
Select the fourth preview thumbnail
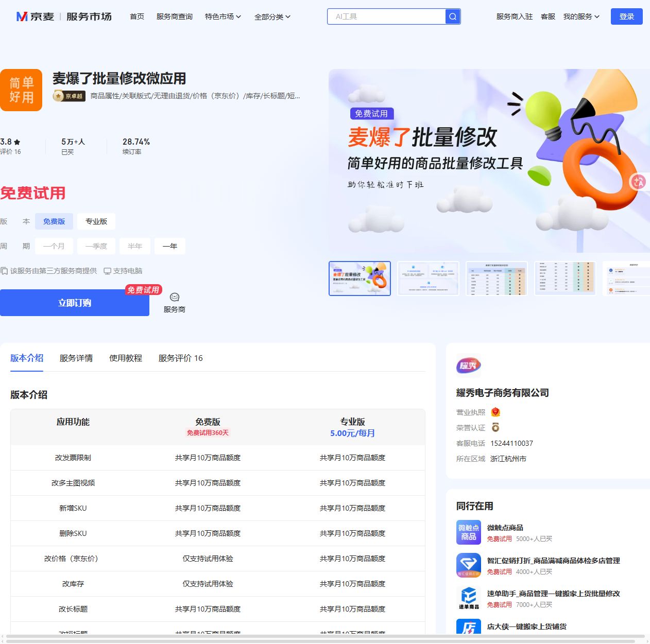click(565, 279)
